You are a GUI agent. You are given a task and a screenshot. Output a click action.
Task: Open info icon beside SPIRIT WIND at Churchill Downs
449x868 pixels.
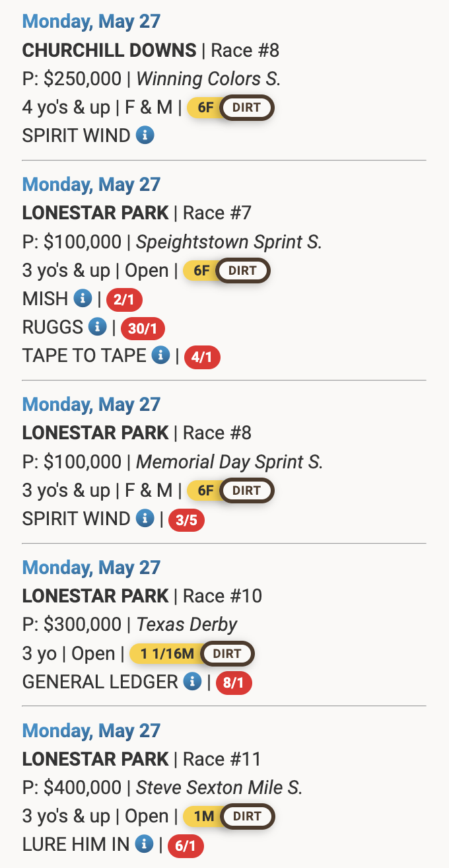click(145, 135)
